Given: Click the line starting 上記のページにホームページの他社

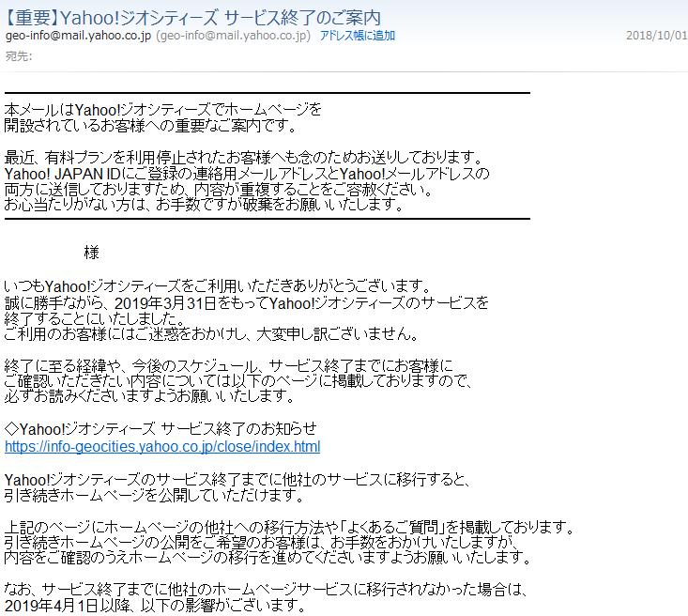Looking at the screenshot, I should tap(290, 527).
